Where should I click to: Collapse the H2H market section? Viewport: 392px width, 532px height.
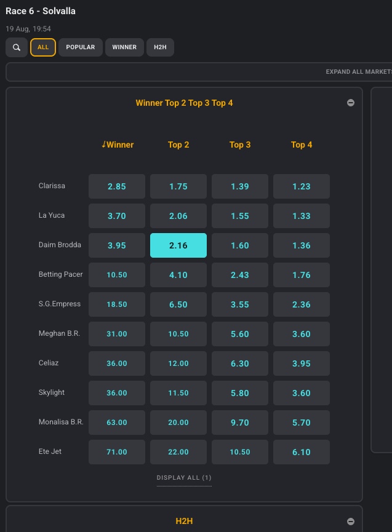[351, 522]
